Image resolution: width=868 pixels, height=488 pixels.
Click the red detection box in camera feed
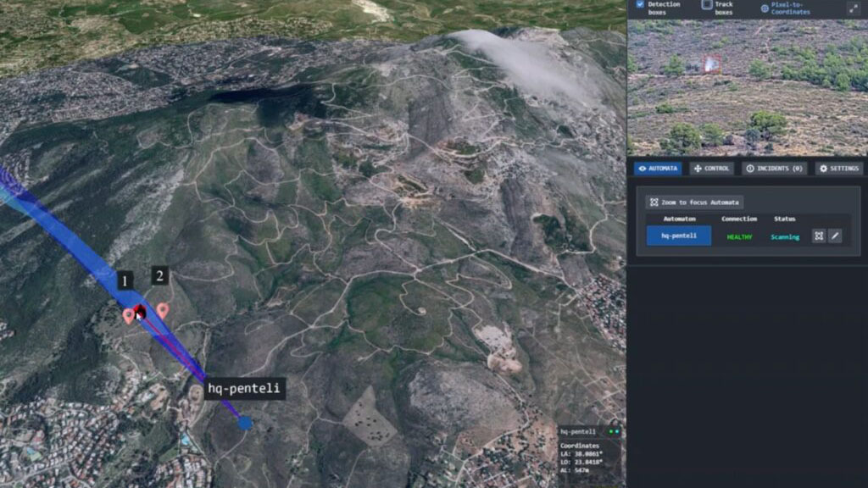point(711,64)
